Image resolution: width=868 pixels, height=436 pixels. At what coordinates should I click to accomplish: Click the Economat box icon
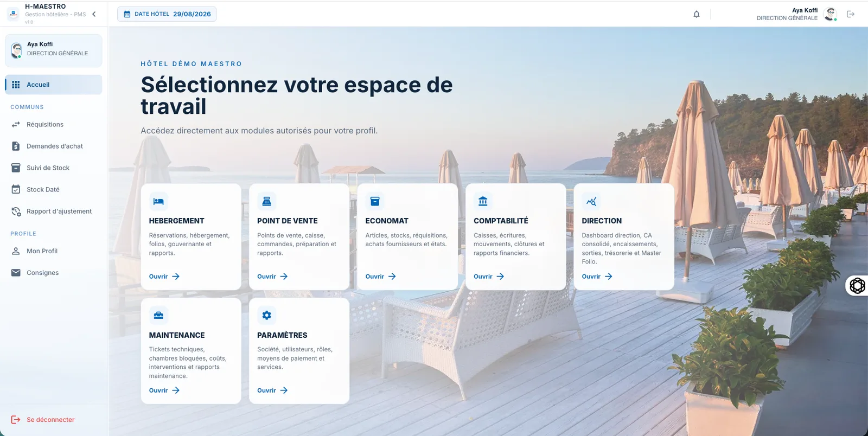pyautogui.click(x=375, y=201)
